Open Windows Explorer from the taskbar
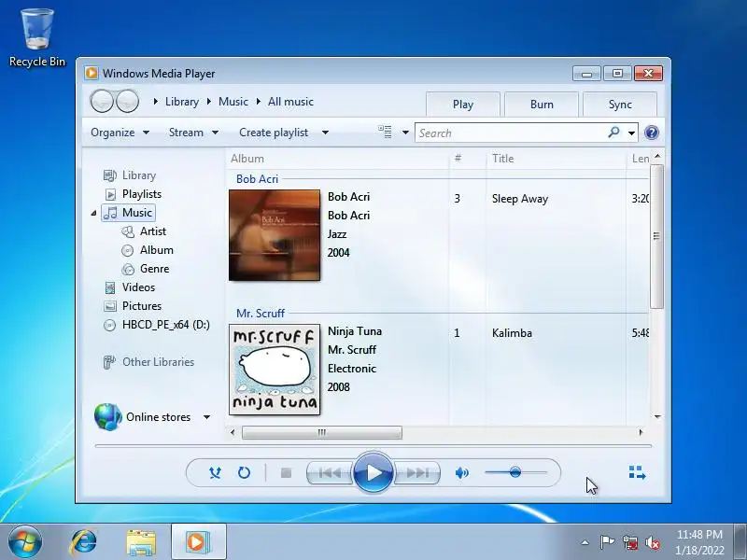Viewport: 747px width, 560px height. [x=141, y=542]
